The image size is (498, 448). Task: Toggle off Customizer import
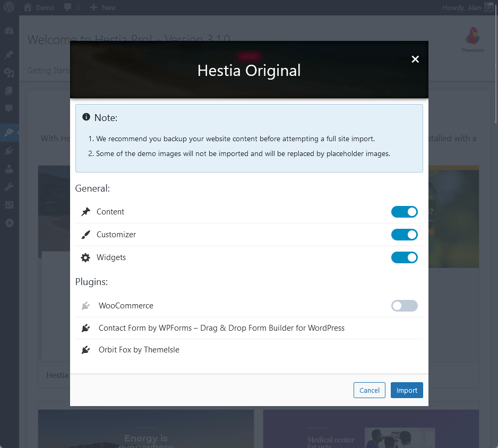[x=405, y=235]
